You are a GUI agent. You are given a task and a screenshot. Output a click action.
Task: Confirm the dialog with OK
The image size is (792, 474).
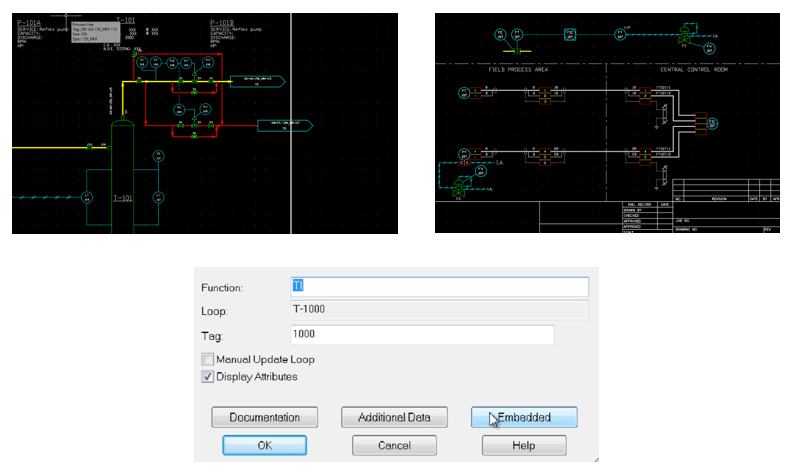pyautogui.click(x=264, y=445)
